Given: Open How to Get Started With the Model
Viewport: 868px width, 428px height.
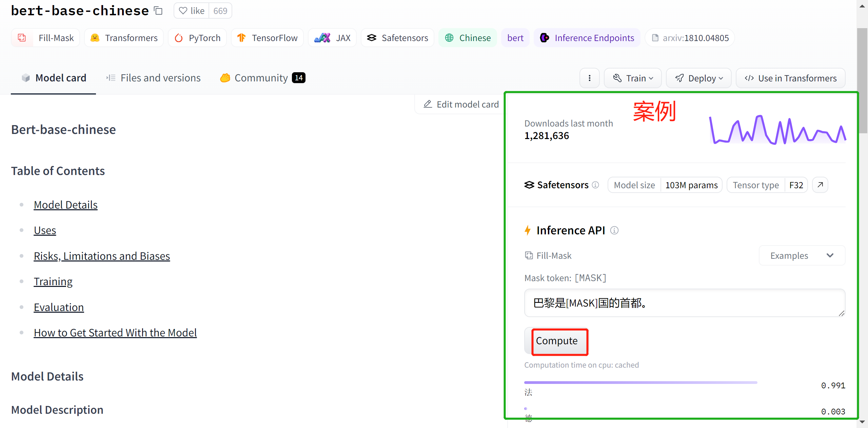Looking at the screenshot, I should [x=115, y=333].
